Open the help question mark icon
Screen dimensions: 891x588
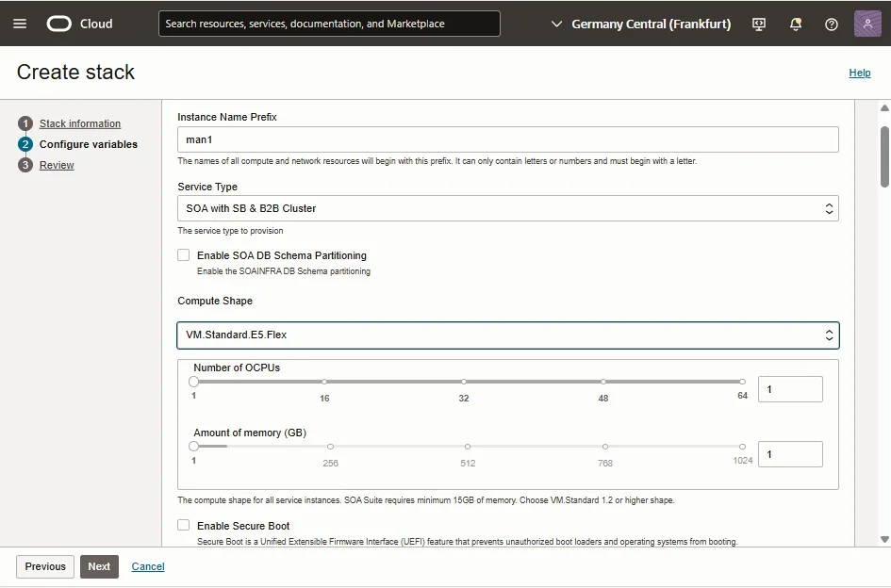[x=832, y=24]
